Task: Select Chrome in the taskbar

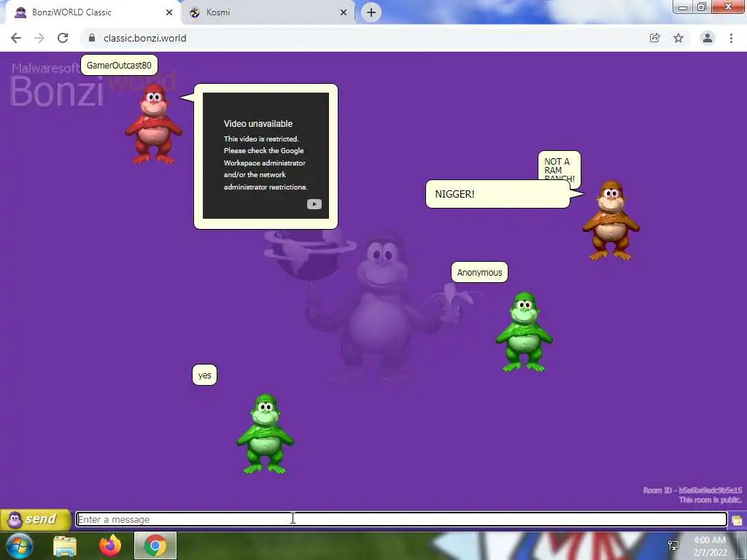Action: [155, 545]
